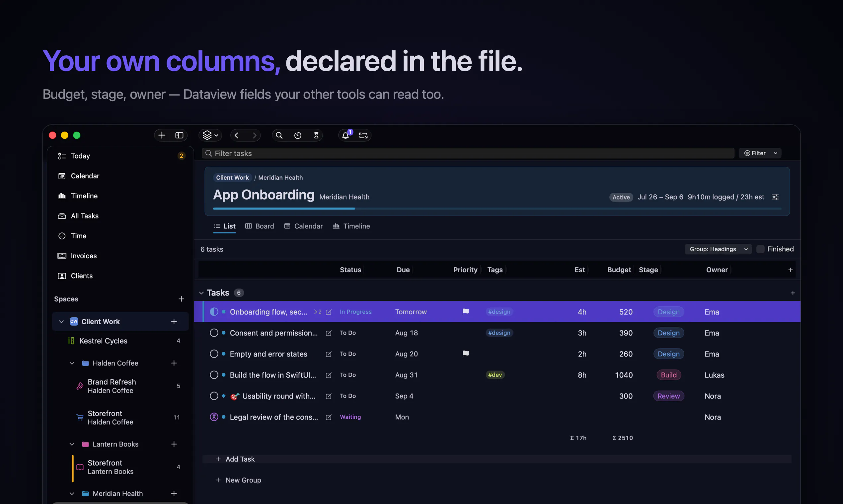The height and width of the screenshot is (504, 843).
Task: Focus the Filter tasks search field
Action: [468, 153]
